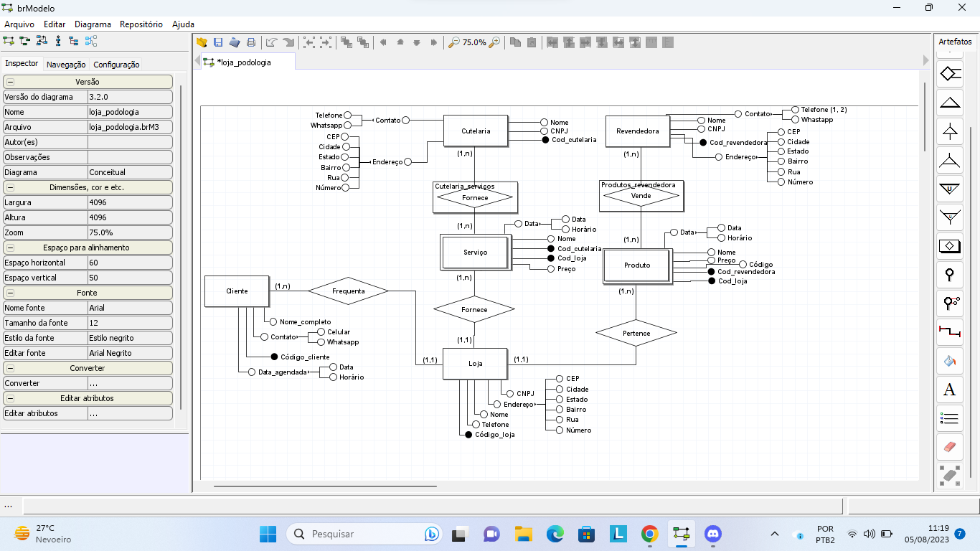The height and width of the screenshot is (551, 980).
Task: Select the Revendedora entity box
Action: click(638, 131)
